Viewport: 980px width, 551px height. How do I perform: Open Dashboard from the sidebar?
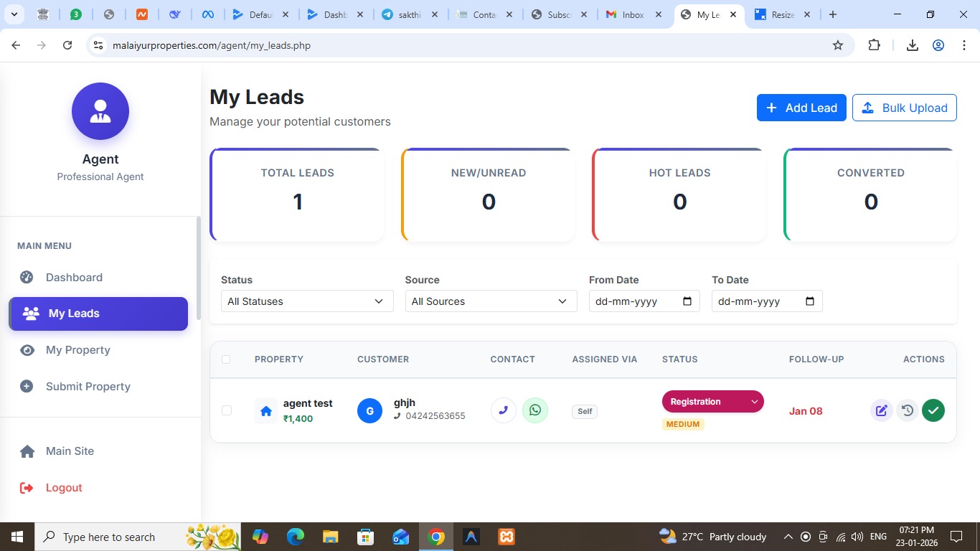point(73,277)
